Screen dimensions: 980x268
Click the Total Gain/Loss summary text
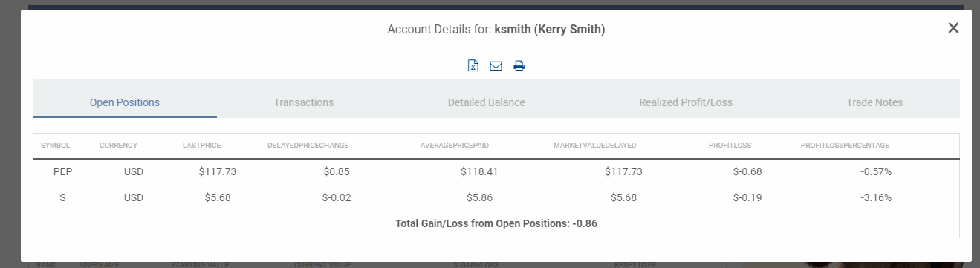point(496,223)
